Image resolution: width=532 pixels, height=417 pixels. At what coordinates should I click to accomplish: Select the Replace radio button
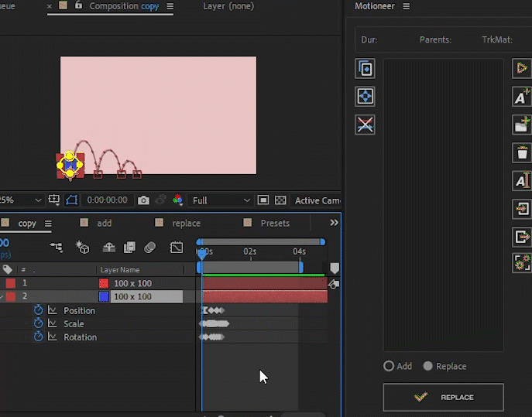(x=427, y=366)
